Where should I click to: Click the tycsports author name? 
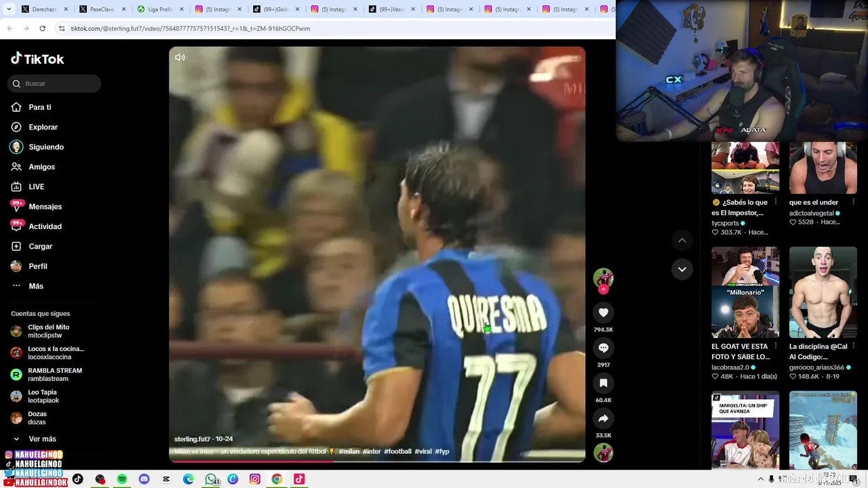click(x=725, y=223)
